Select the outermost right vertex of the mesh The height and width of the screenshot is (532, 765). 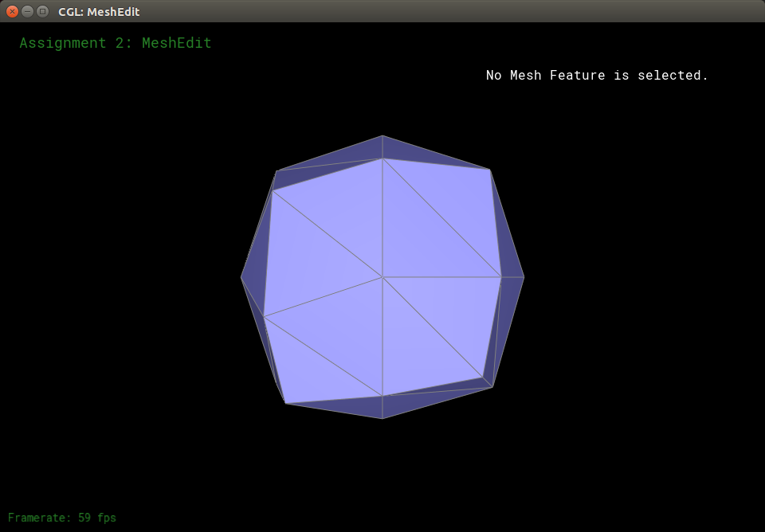(x=524, y=277)
